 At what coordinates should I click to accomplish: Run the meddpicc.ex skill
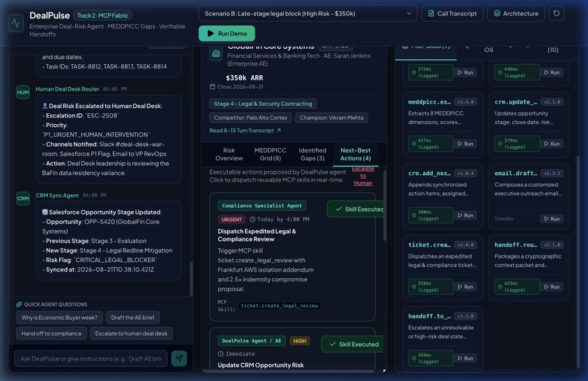tap(465, 144)
